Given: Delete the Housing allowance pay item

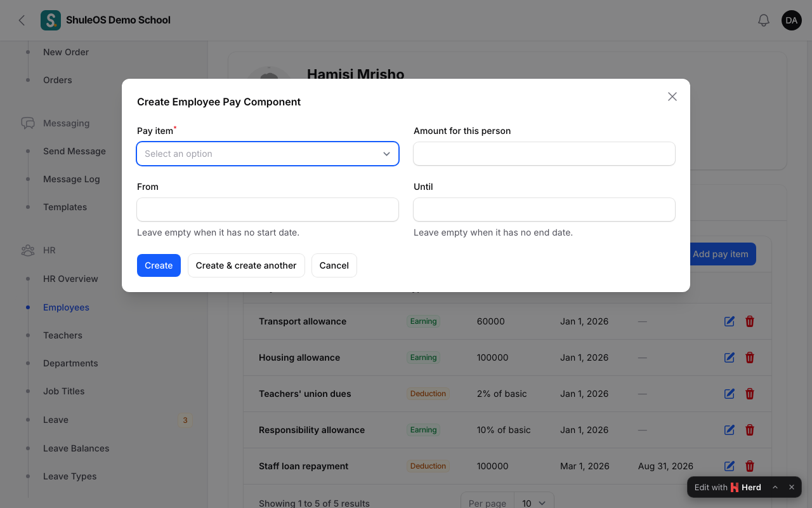Looking at the screenshot, I should click(750, 358).
